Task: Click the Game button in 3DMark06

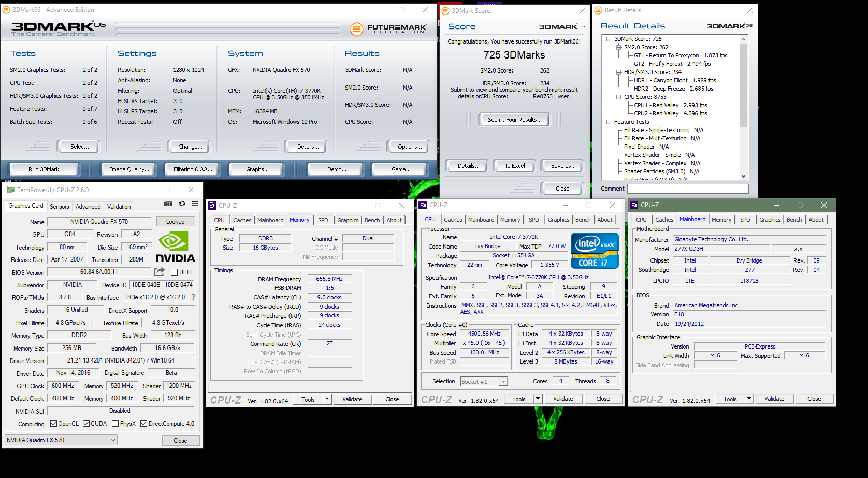Action: point(401,169)
